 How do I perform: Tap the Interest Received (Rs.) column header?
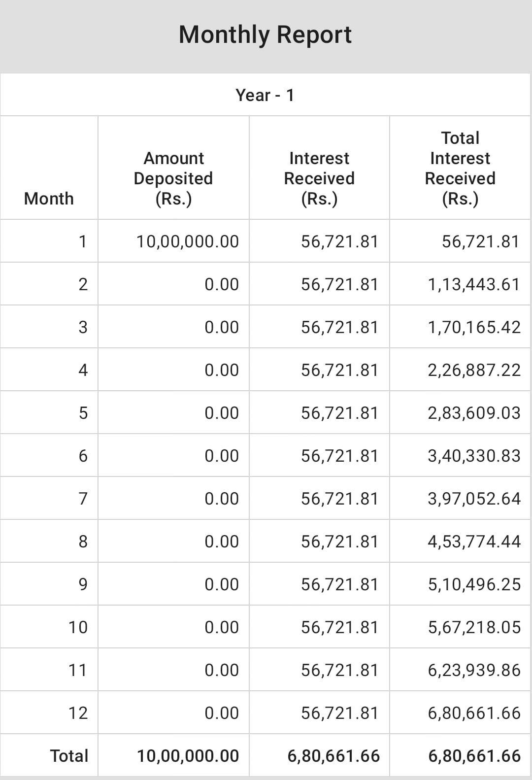click(x=319, y=178)
